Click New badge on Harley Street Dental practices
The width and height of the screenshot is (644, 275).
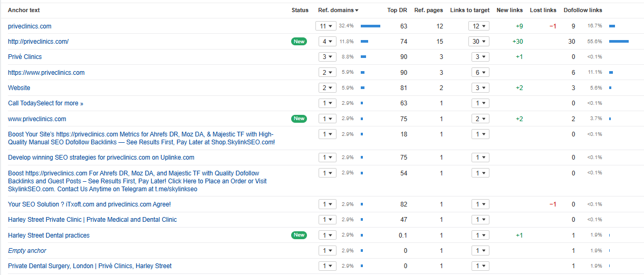click(299, 235)
